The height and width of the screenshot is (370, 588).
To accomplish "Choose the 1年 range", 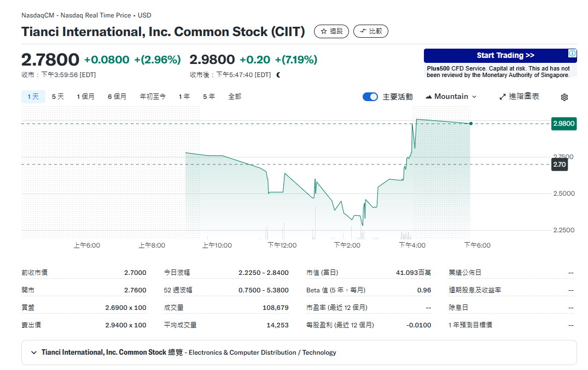I will 184,97.
